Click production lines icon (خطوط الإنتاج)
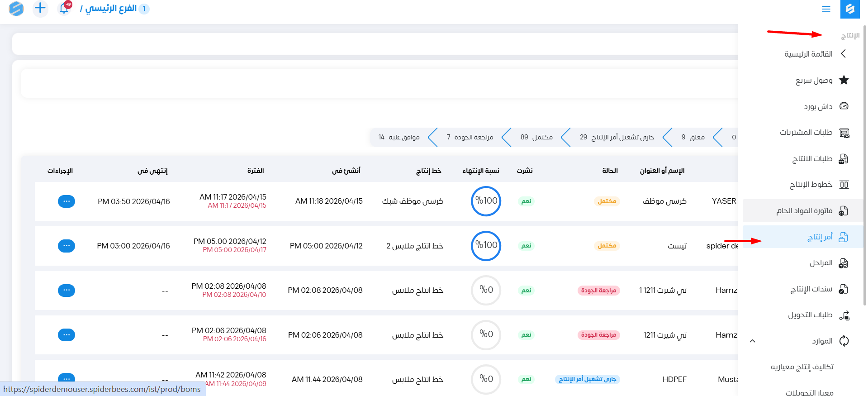 (844, 185)
